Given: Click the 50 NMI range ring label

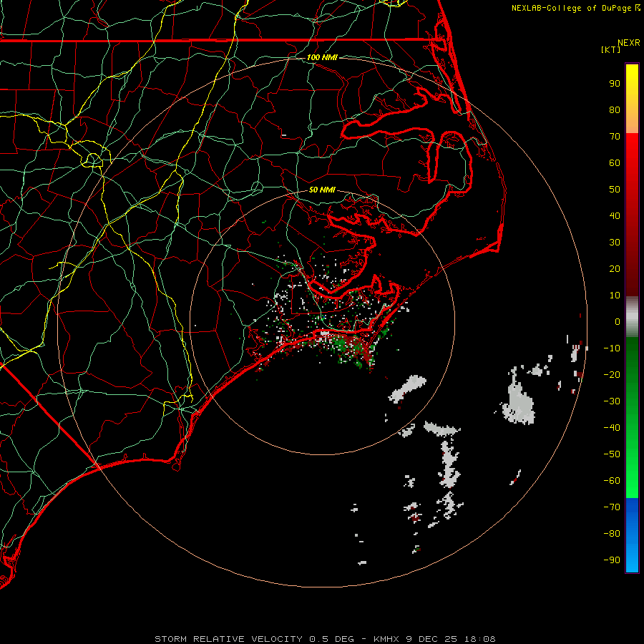Looking at the screenshot, I should click(x=322, y=190).
